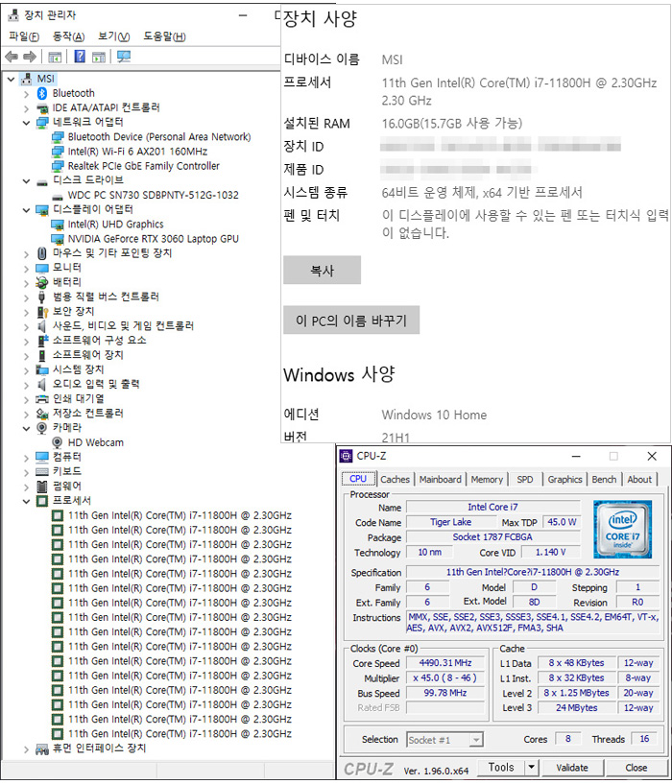672x784 pixels.
Task: Click the system devices icon (시스템 장치)
Action: click(x=42, y=370)
